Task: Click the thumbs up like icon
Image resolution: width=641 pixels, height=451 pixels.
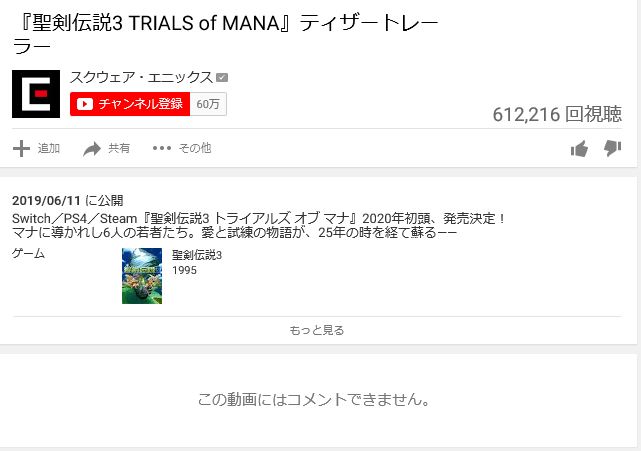Action: [579, 148]
